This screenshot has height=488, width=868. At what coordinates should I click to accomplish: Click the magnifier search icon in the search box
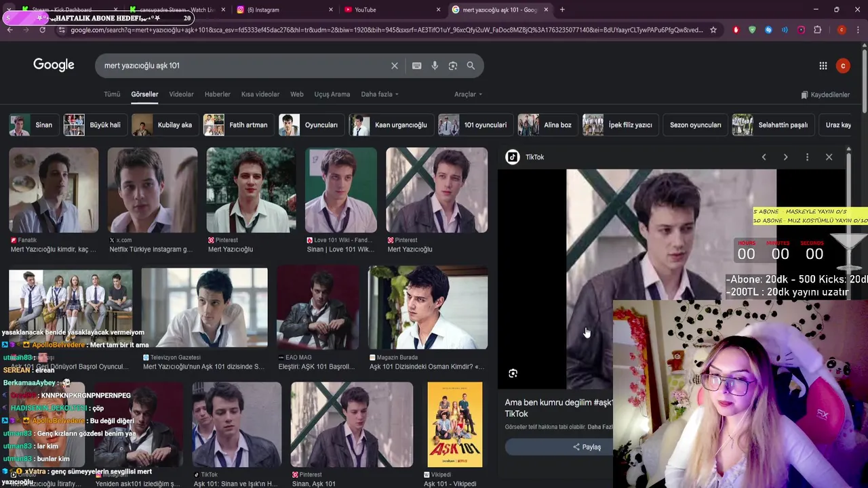(x=471, y=66)
